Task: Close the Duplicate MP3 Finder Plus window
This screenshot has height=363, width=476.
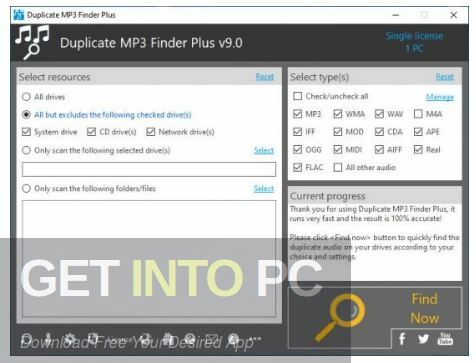Action: click(x=453, y=15)
